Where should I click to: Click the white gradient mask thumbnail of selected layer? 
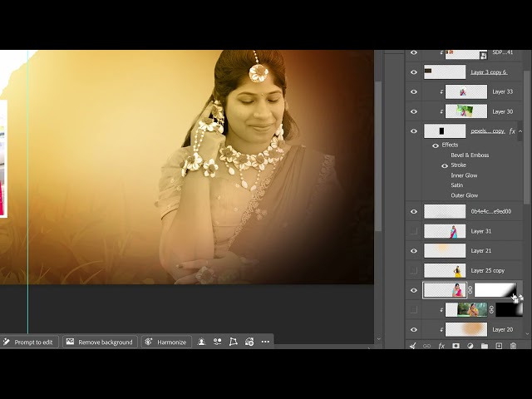pos(495,290)
